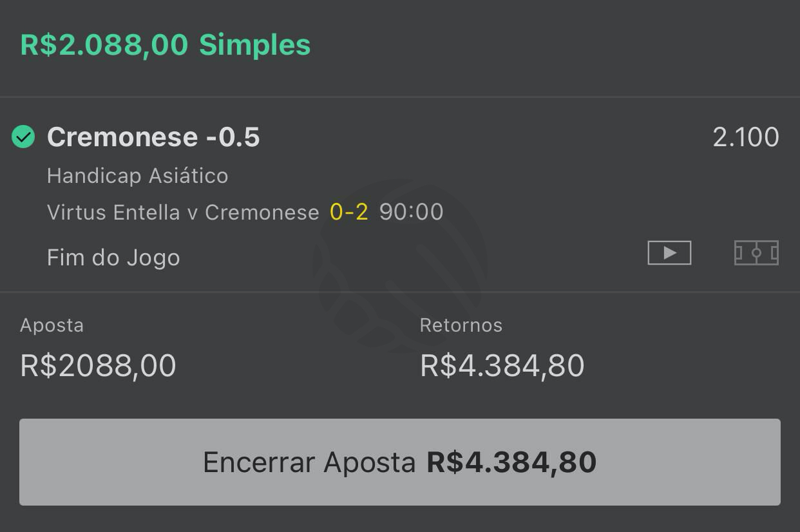Click the Retornos label
Viewport: 800px width, 532px height.
pos(461,325)
